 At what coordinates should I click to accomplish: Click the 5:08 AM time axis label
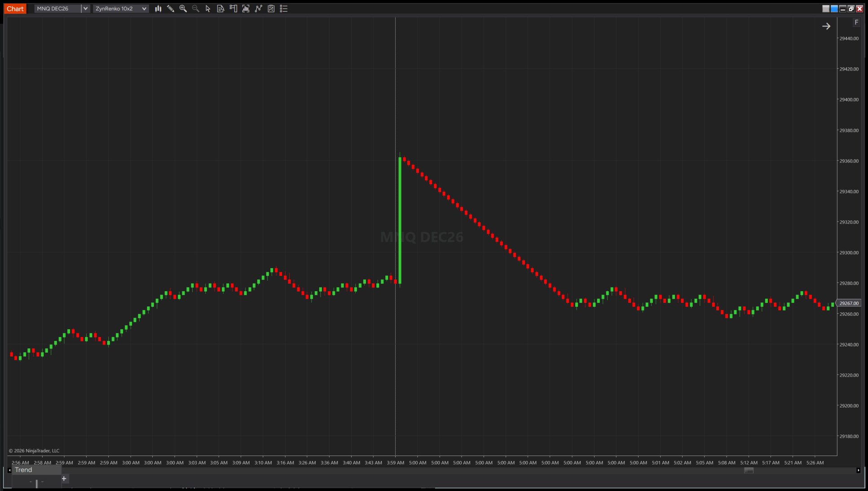point(727,463)
